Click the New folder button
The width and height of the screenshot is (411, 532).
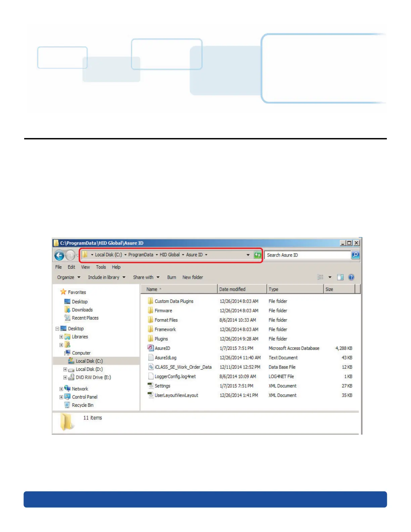click(x=193, y=277)
